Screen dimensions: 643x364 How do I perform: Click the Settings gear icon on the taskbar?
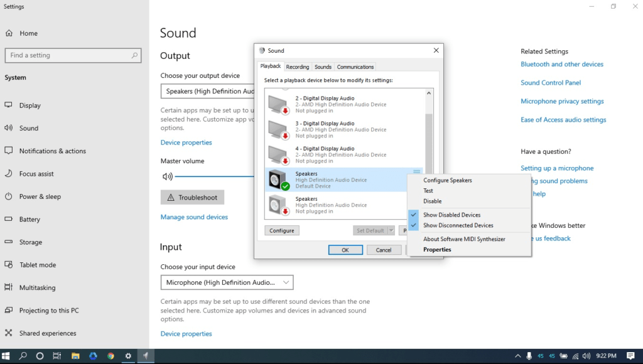(128, 355)
